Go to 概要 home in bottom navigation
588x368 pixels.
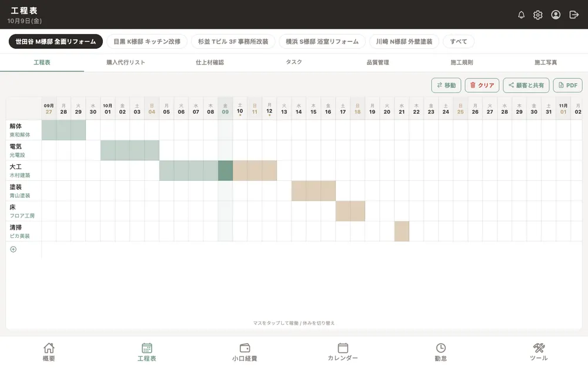(49, 352)
